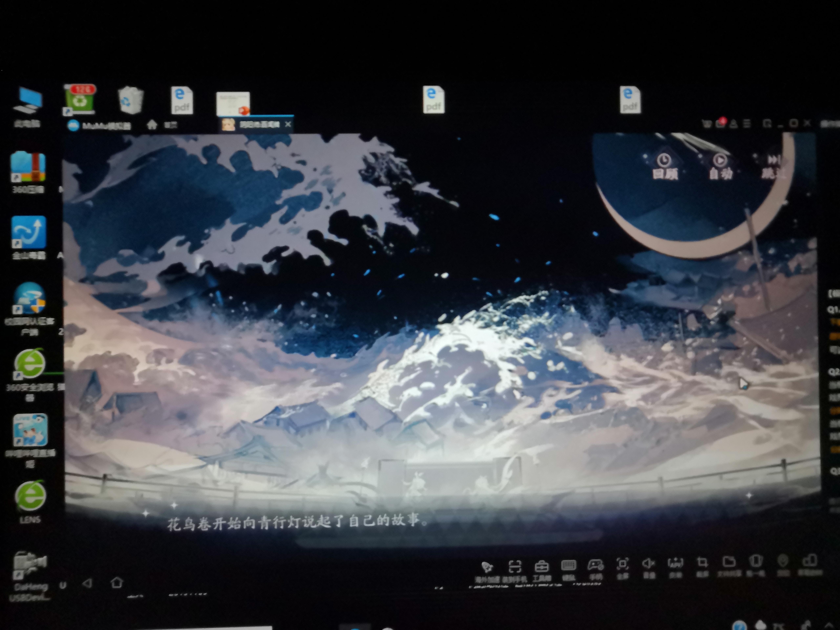Click the 此电脑 This PC desktop icon

[27, 107]
